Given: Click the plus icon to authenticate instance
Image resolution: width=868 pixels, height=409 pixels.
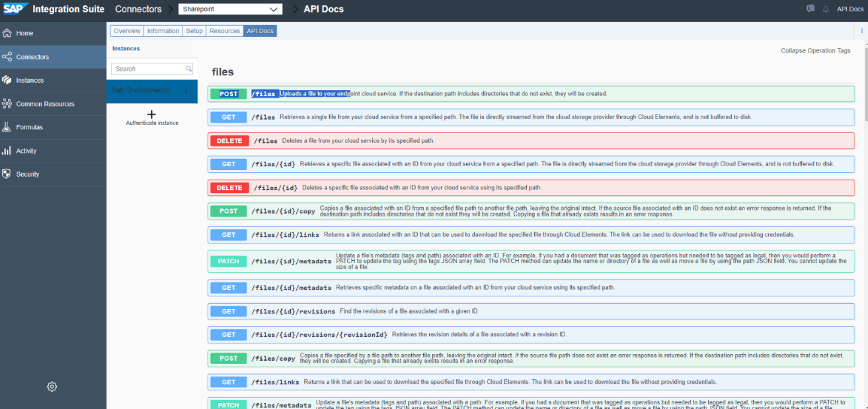Looking at the screenshot, I should (151, 114).
